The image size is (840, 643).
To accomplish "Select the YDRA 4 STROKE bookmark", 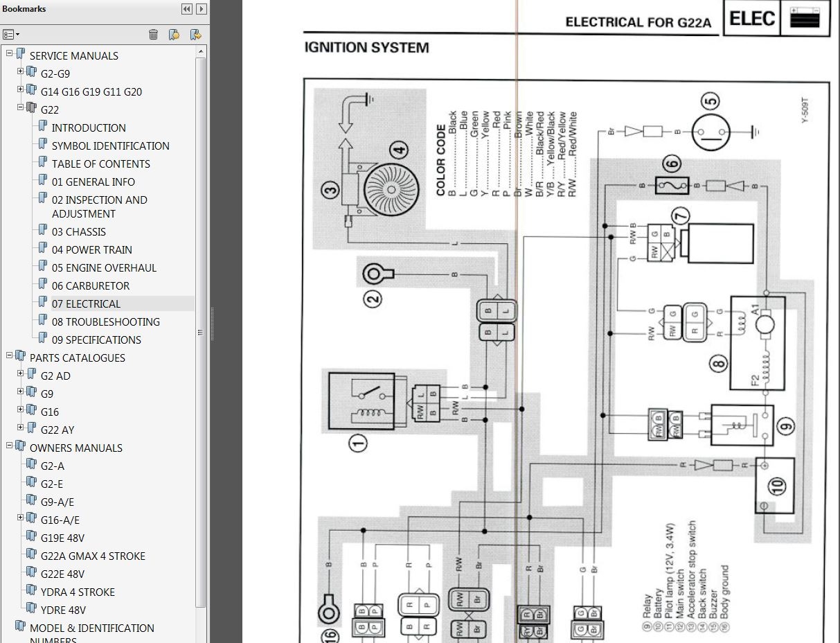I will click(78, 592).
